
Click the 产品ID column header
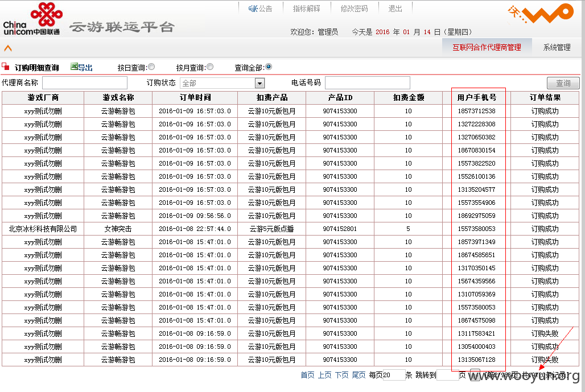[340, 98]
